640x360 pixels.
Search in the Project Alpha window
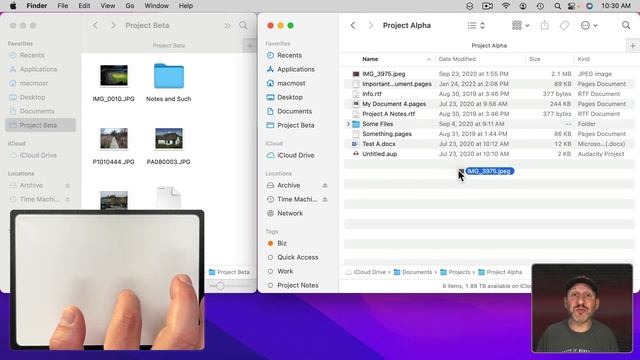click(x=626, y=25)
